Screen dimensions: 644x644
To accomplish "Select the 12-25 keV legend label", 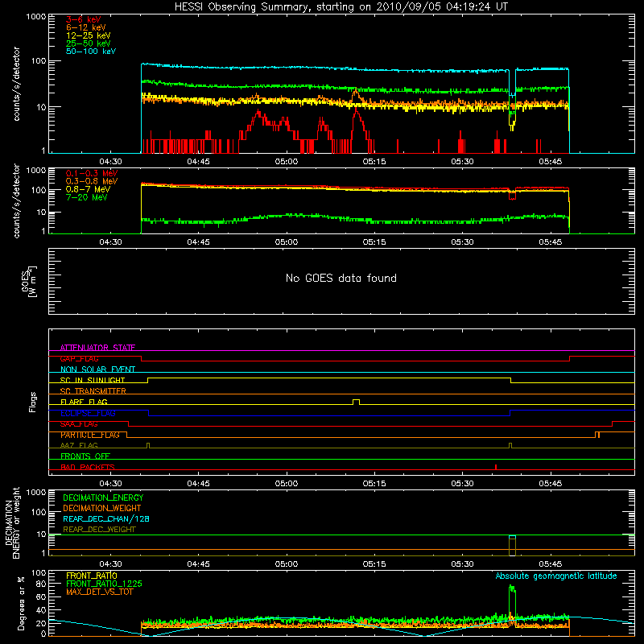I will pyautogui.click(x=89, y=35).
